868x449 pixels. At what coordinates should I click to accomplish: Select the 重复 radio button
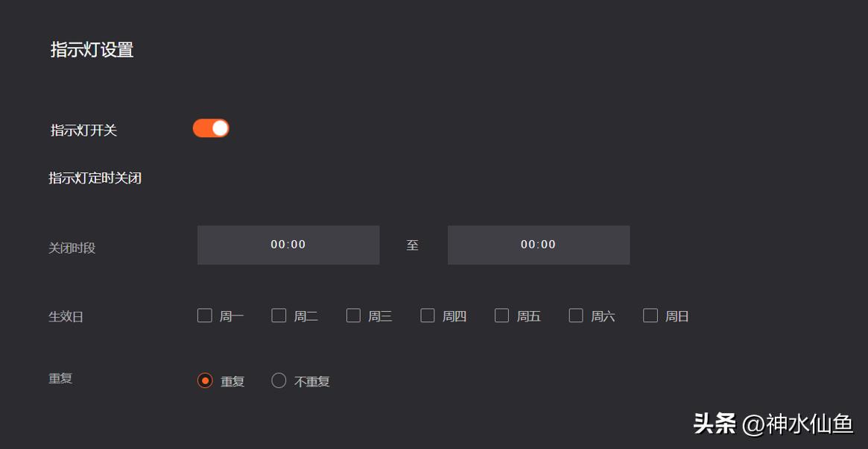[204, 380]
